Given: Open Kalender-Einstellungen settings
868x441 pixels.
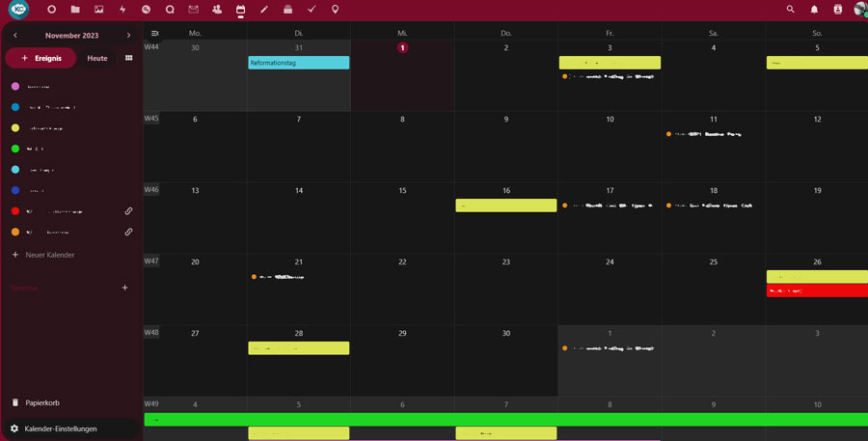Looking at the screenshot, I should click(60, 428).
